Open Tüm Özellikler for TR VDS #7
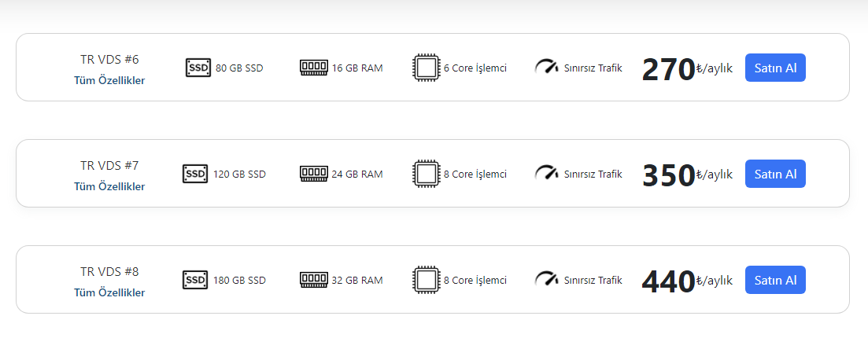The image size is (868, 349). tap(109, 186)
